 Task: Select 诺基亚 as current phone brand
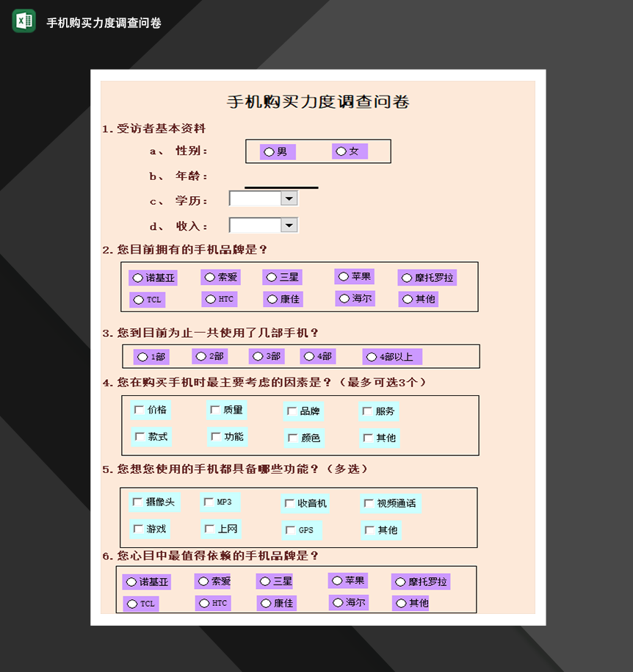(137, 278)
